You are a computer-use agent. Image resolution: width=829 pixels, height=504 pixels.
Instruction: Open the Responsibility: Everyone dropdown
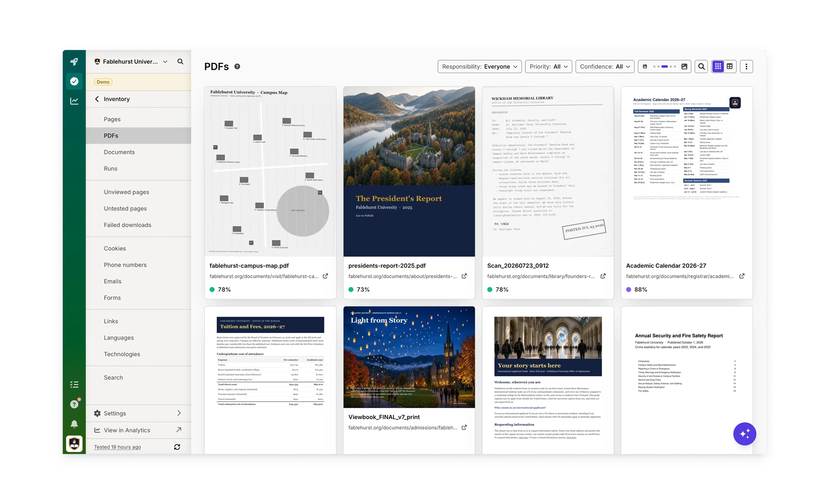pos(479,67)
